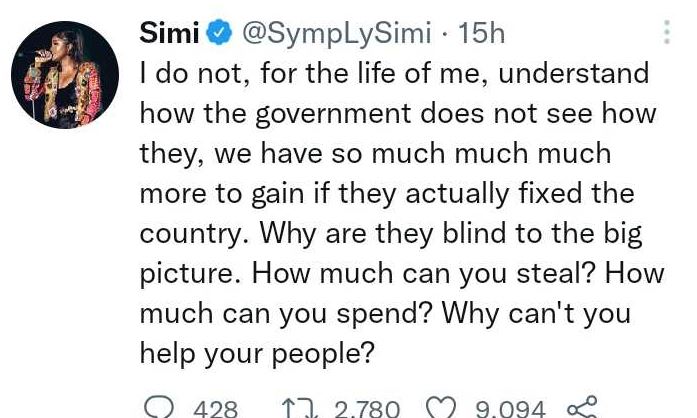Click the reply speech bubble icon
697x418 pixels.
(x=160, y=407)
